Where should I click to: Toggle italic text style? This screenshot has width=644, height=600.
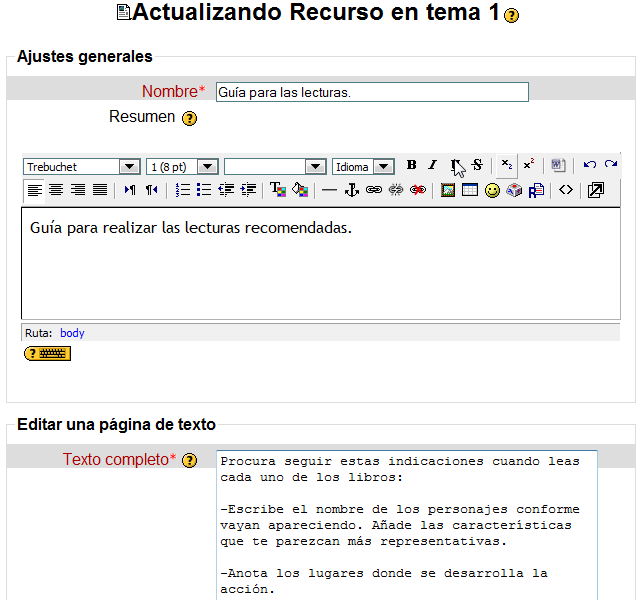pos(432,165)
